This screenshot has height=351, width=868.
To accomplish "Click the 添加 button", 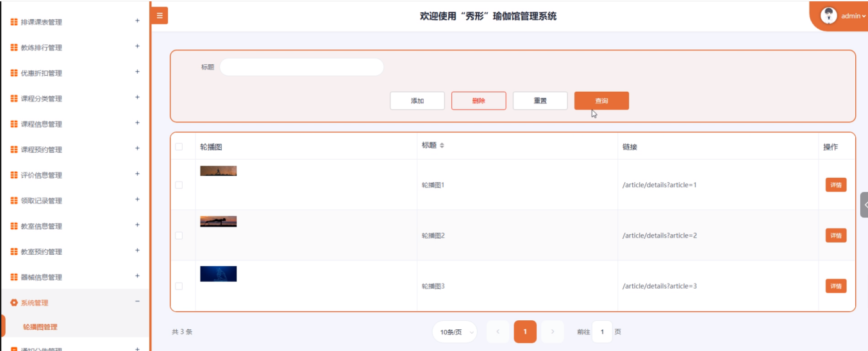I will (417, 101).
